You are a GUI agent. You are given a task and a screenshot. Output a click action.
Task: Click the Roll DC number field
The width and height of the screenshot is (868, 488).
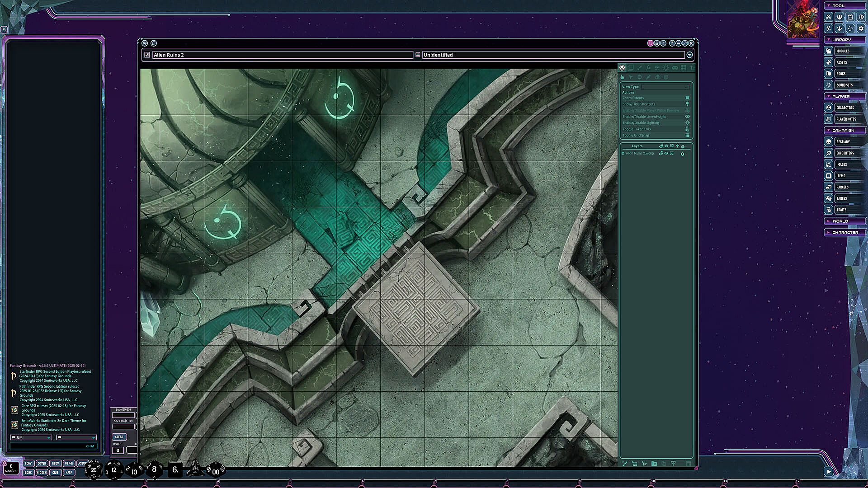(x=118, y=450)
